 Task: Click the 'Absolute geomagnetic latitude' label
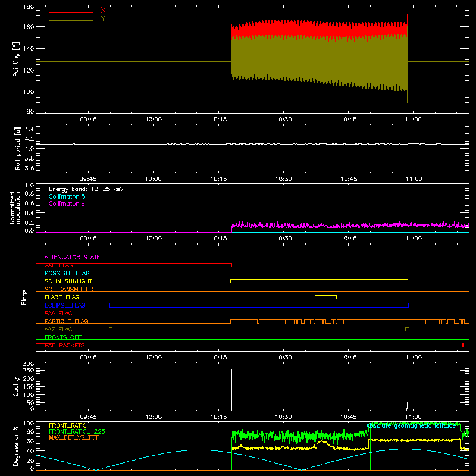point(411,426)
